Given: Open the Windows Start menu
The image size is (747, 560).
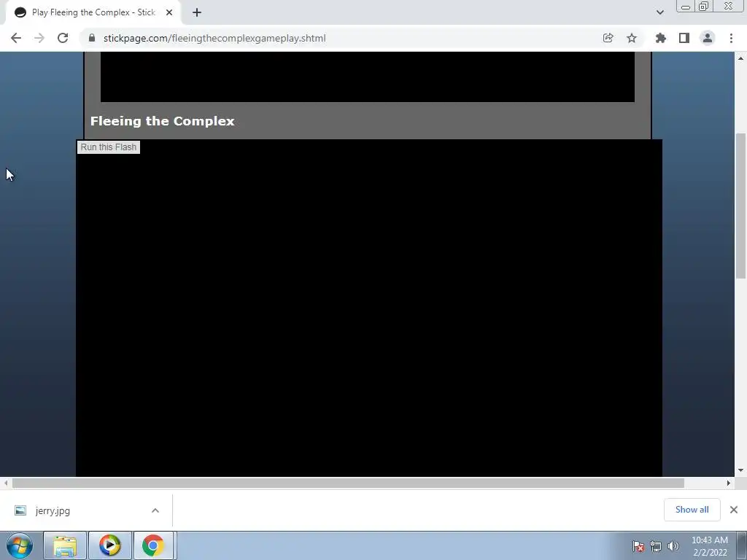Looking at the screenshot, I should [x=20, y=545].
